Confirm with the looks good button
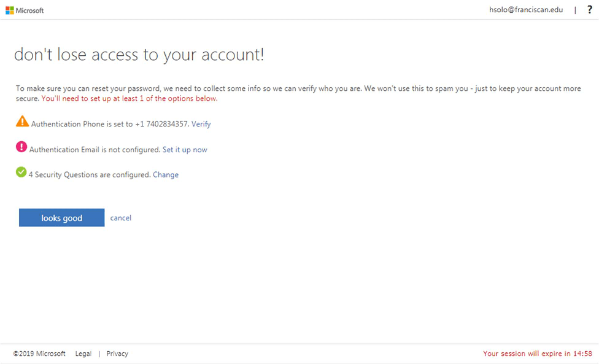Image resolution: width=599 pixels, height=364 pixels. point(61,218)
